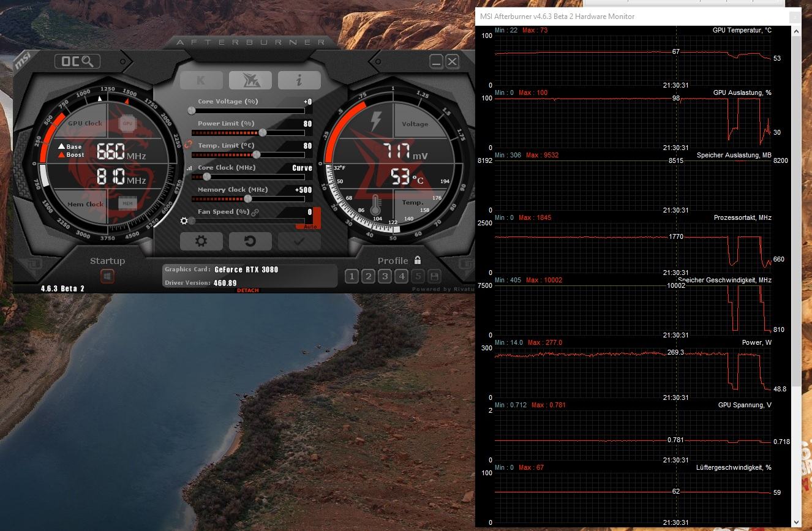Click the Hardware Monitor title bar
This screenshot has width=812, height=531.
637,17
